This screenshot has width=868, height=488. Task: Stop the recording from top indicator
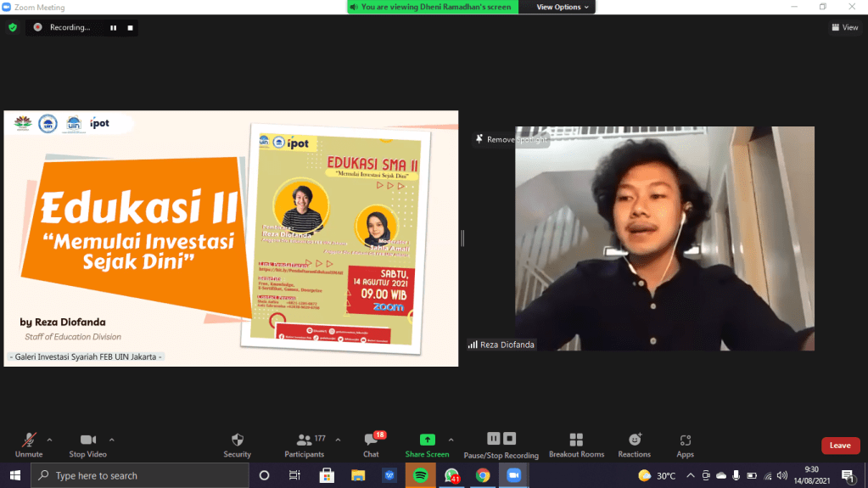point(130,27)
